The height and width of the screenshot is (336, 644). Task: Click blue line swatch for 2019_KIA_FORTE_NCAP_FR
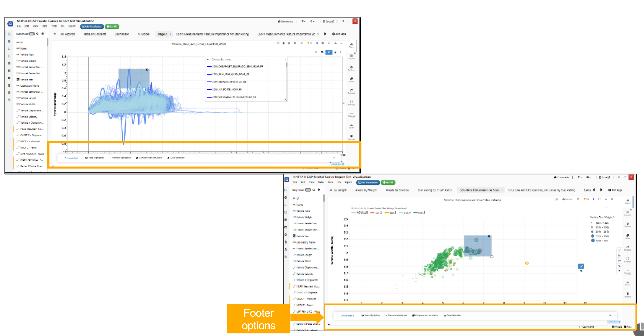[x=209, y=90]
